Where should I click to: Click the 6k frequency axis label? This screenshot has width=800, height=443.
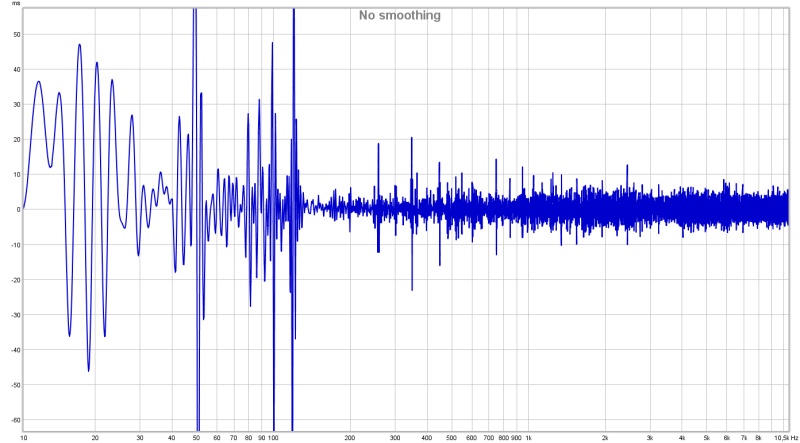[x=727, y=438]
